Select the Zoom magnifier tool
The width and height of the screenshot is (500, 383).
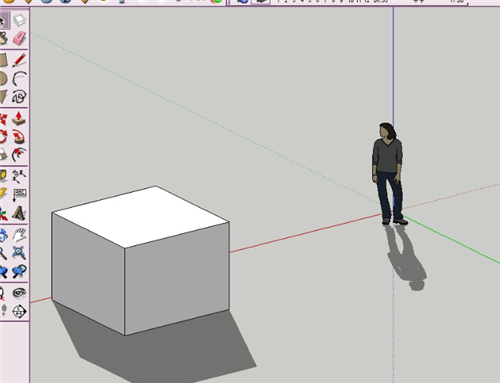(3, 253)
